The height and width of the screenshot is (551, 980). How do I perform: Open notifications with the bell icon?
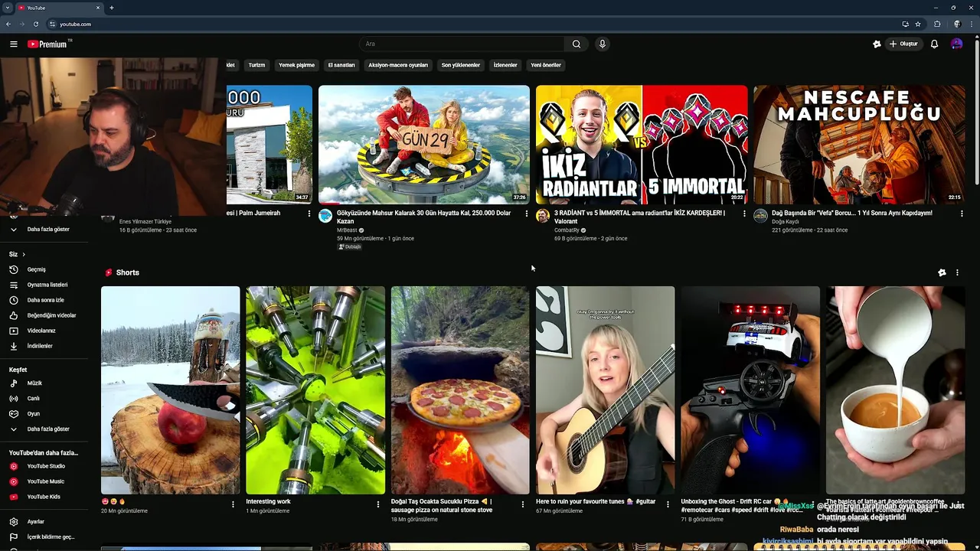pyautogui.click(x=934, y=44)
